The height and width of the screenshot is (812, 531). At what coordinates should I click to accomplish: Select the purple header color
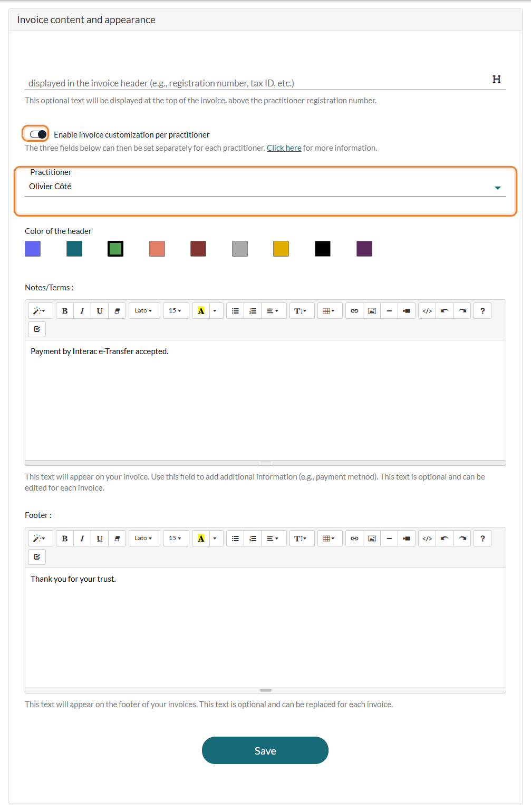click(x=364, y=249)
